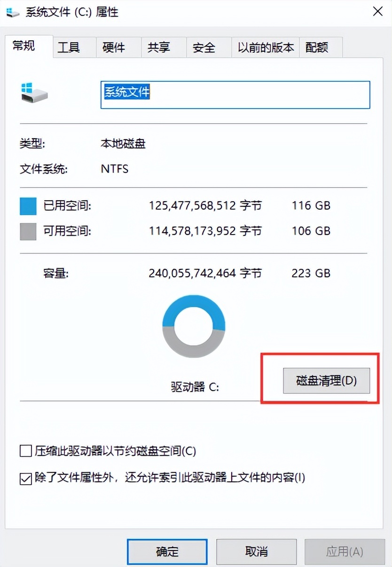Open the 共享 tab
This screenshot has height=567, width=392.
coord(159,47)
